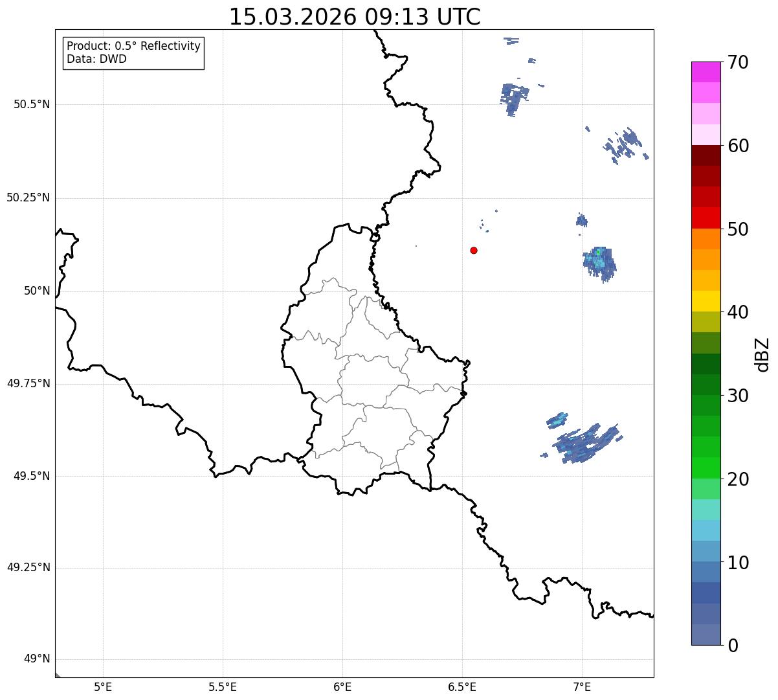Click the 5.5°E longitude tick label
Viewport: 778px width, 700px height.
223,687
